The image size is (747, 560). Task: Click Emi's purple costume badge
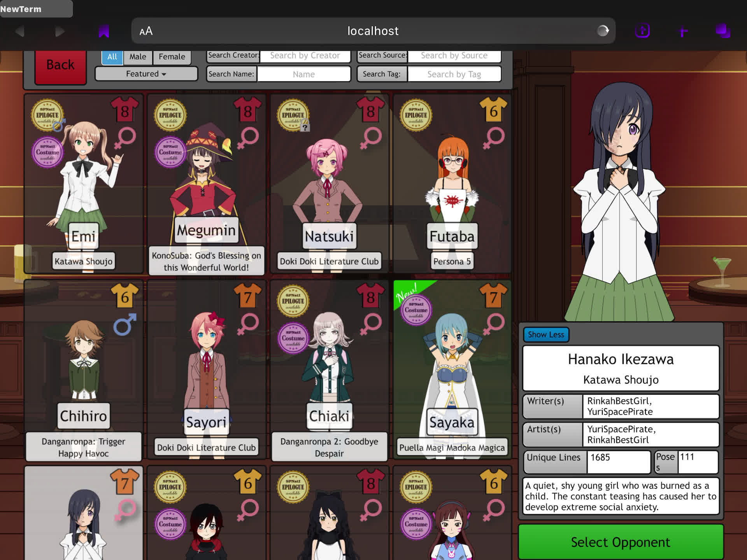click(x=47, y=152)
